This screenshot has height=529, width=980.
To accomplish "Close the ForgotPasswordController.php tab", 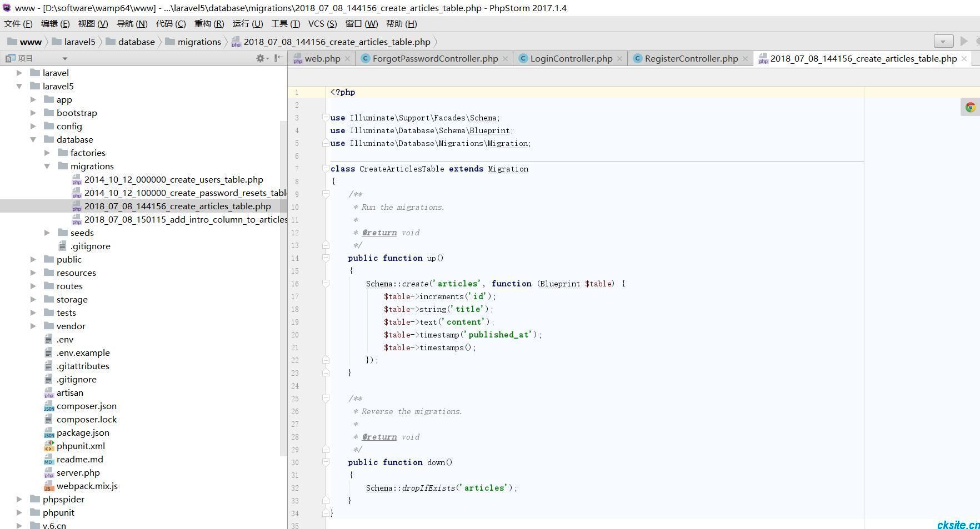I will tap(505, 58).
